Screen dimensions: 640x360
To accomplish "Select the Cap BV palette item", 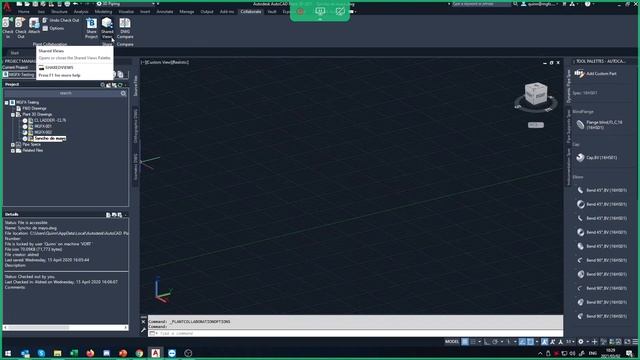I will pyautogui.click(x=597, y=158).
